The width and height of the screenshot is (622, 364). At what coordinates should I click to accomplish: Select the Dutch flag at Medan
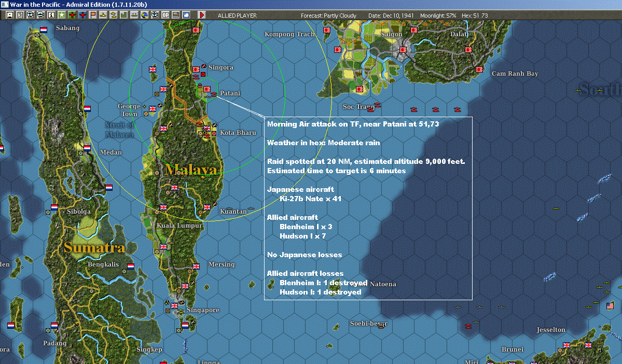tap(87, 148)
